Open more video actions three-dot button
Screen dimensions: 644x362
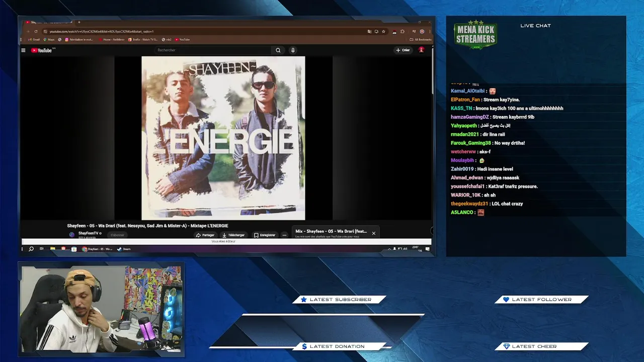[284, 235]
